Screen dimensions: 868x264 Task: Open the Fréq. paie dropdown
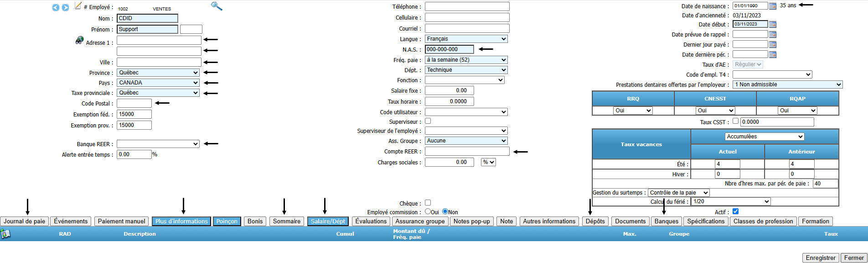click(x=466, y=60)
